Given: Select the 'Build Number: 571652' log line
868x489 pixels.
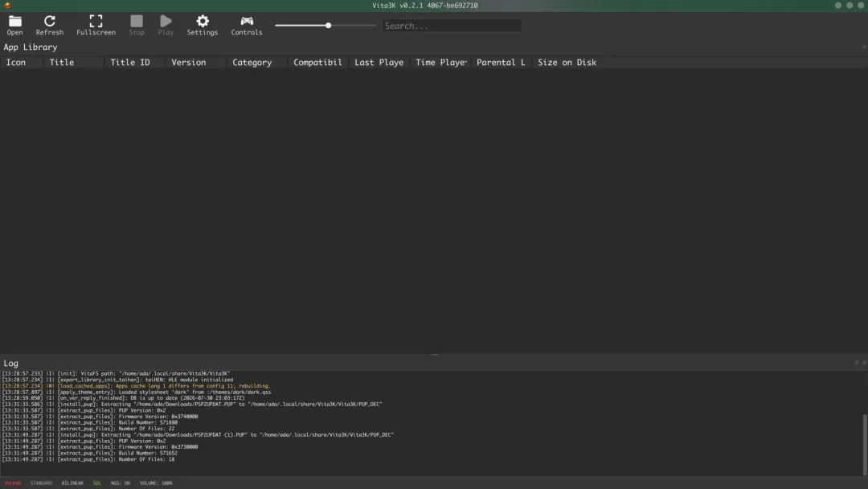Looking at the screenshot, I should pyautogui.click(x=90, y=453).
